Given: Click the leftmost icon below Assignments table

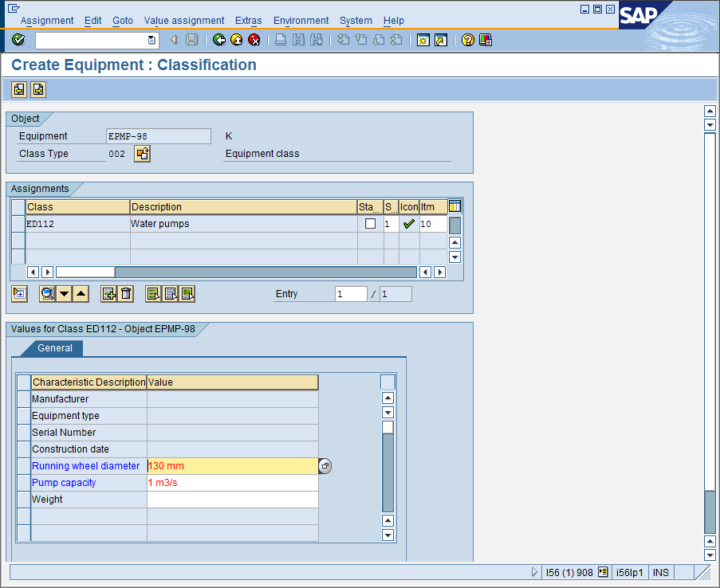Looking at the screenshot, I should [x=19, y=294].
